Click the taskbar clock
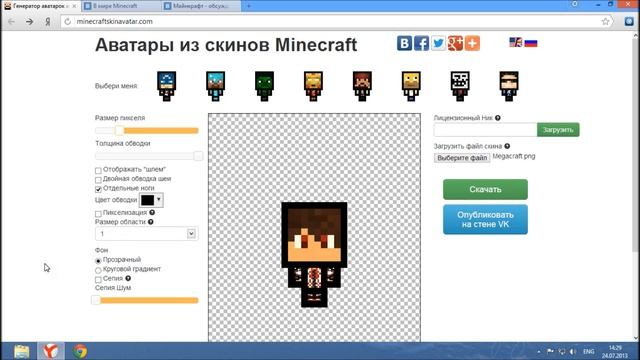Viewport: 640px width, 360px height. coord(615,351)
